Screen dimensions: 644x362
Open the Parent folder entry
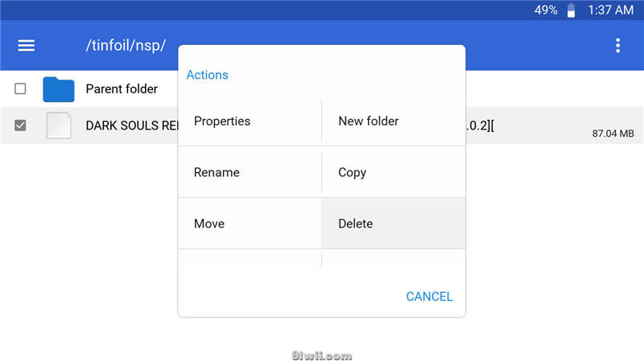(x=122, y=89)
